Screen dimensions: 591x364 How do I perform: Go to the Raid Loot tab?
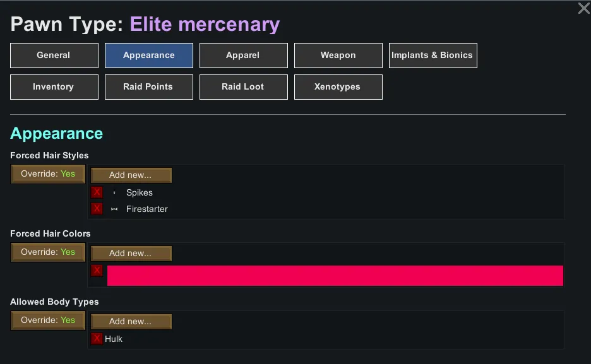pos(243,87)
